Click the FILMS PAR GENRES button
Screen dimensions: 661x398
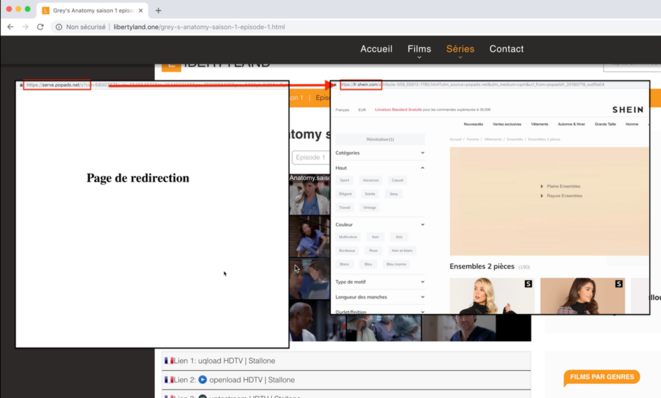point(602,377)
